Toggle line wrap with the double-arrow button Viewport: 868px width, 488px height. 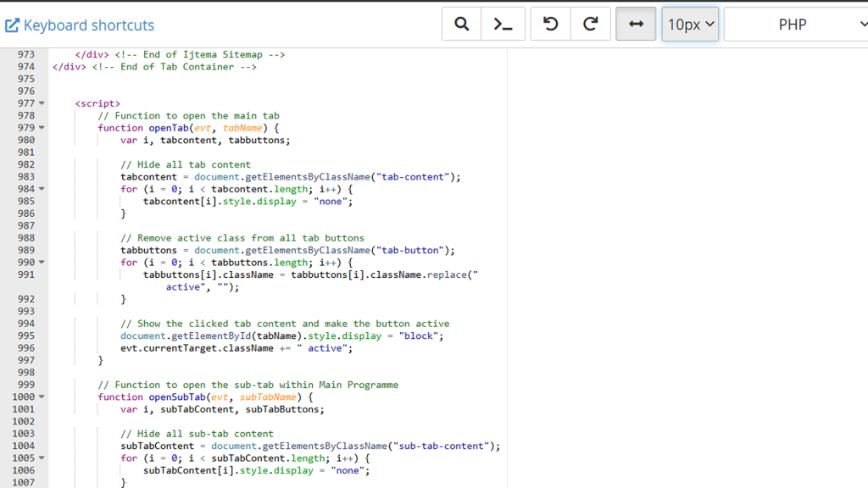[x=636, y=25]
